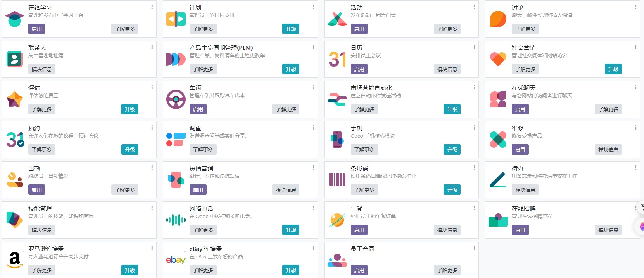Enable the 维修 module

[520, 150]
